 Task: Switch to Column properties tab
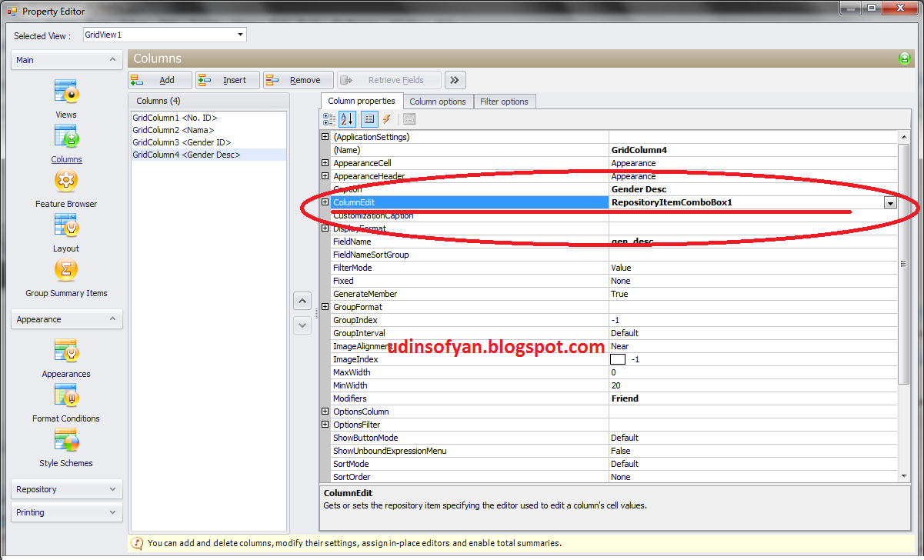(x=361, y=101)
